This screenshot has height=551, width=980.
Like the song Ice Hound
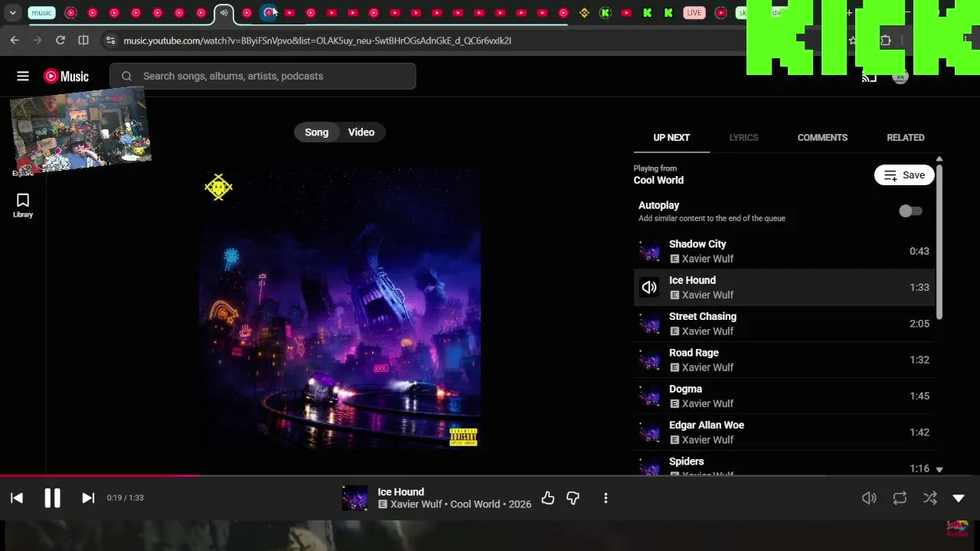[547, 498]
